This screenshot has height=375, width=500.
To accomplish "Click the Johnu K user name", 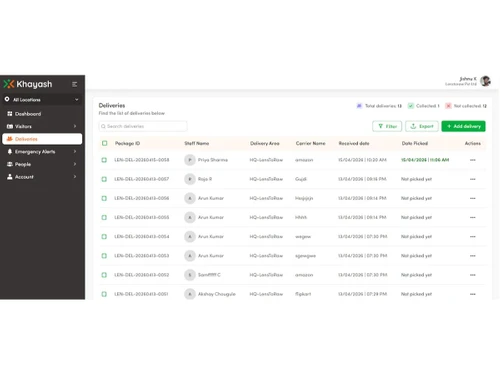I will coord(468,79).
